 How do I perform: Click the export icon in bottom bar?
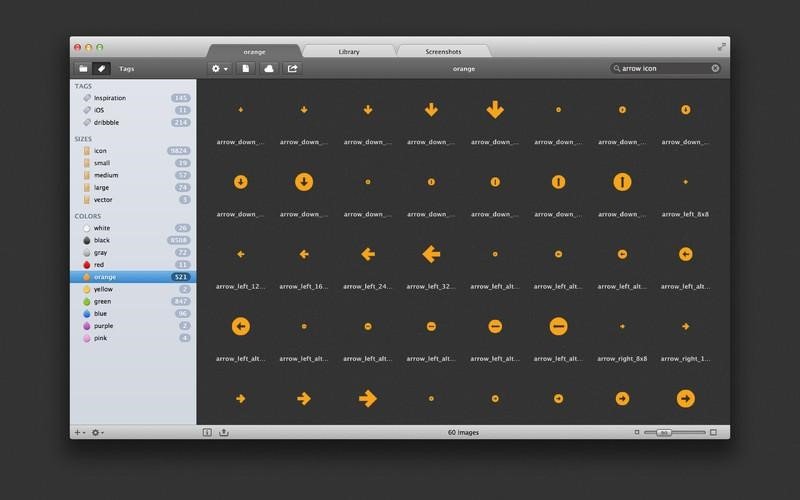(x=223, y=433)
